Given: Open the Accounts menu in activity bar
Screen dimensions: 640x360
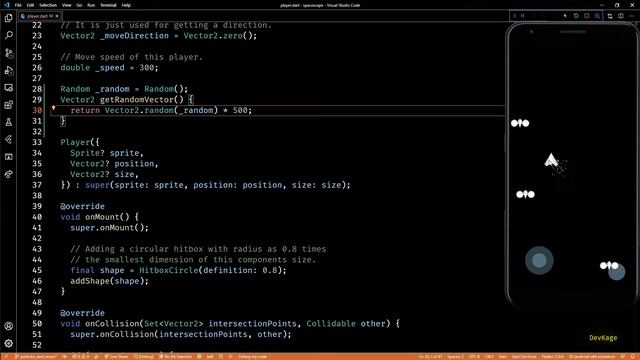Looking at the screenshot, I should (9, 326).
